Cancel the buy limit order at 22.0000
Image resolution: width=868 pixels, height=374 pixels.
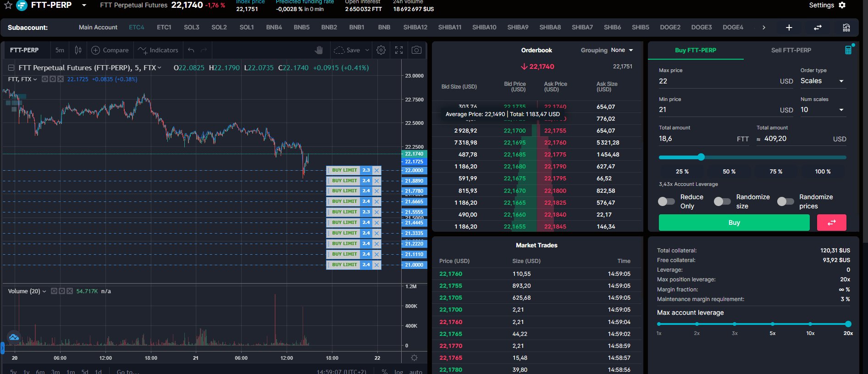coord(376,170)
